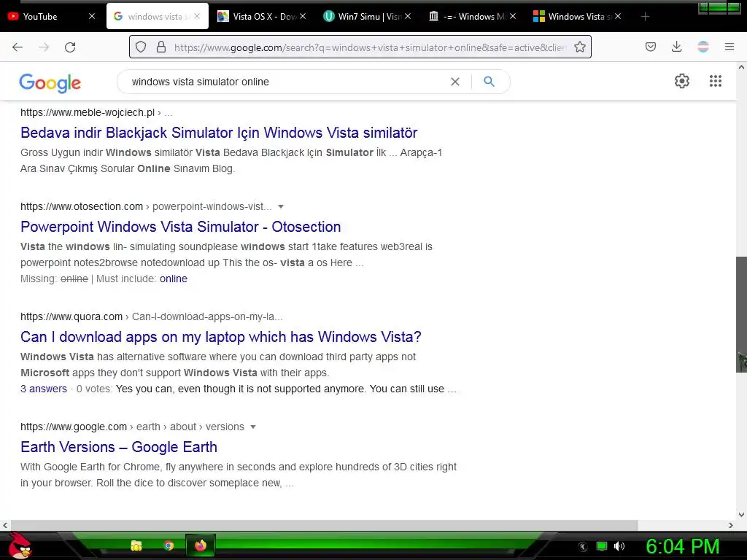Open Quora Windows Vista apps question
This screenshot has height=560, width=747.
[x=220, y=337]
